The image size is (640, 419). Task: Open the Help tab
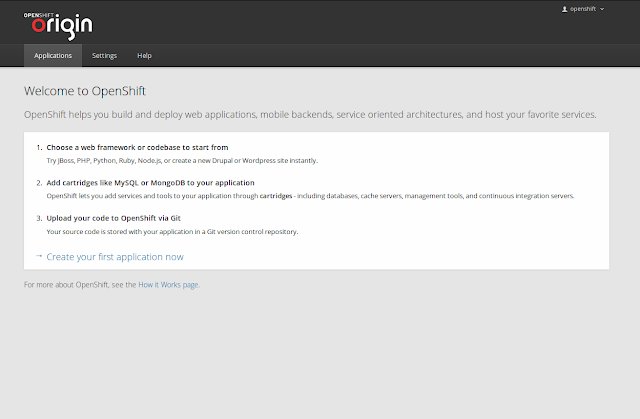[144, 55]
